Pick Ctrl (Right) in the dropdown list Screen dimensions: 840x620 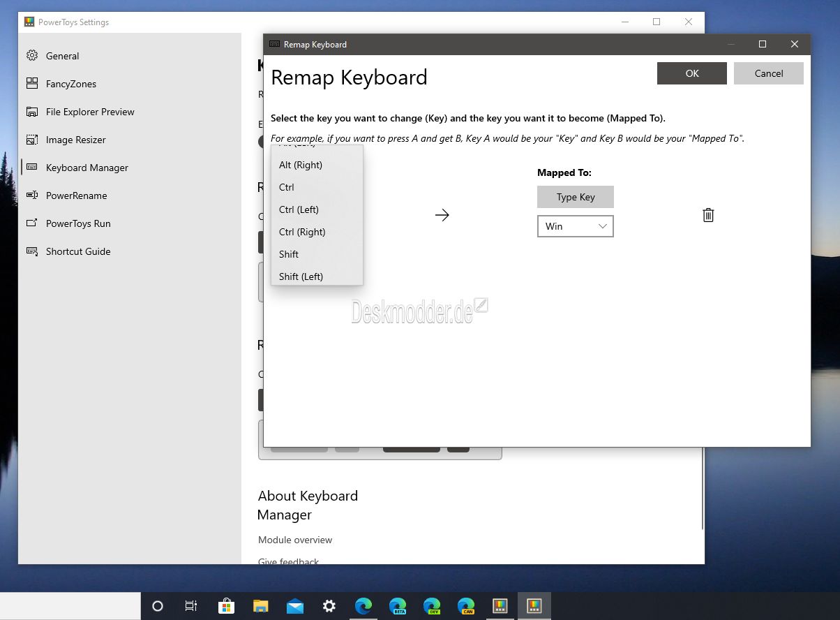[302, 232]
